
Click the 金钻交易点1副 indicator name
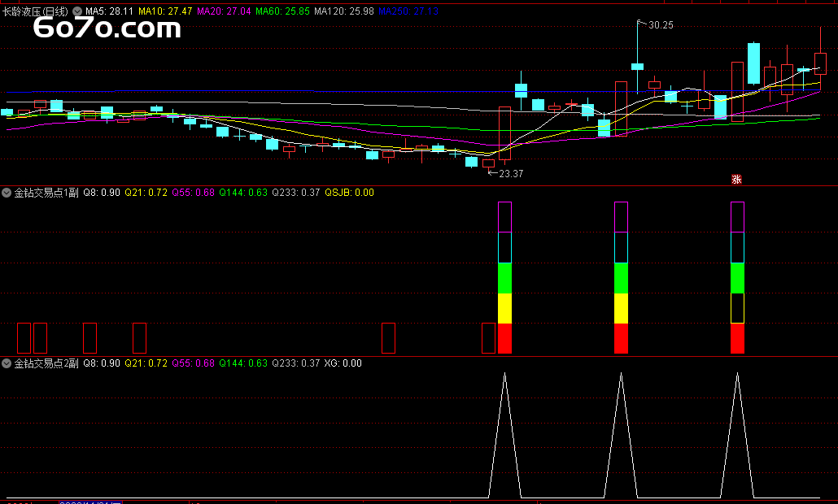[46, 193]
